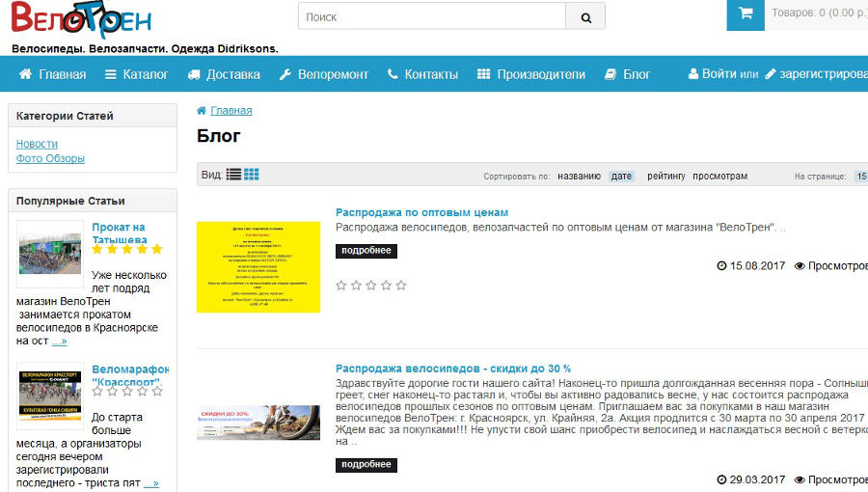Click first star under Распродажа по оптовым ценам
Viewport: 868px width, 492px height.
[x=340, y=286]
